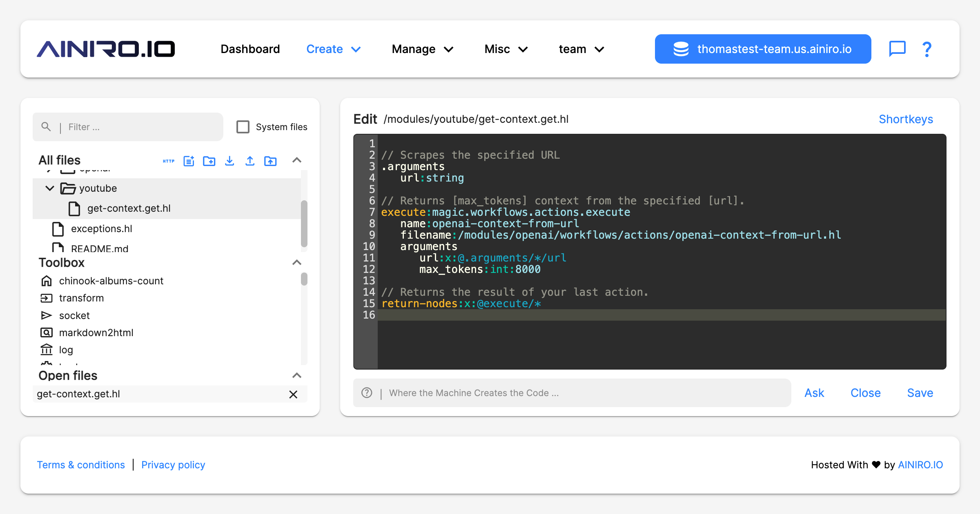Viewport: 980px width, 514px height.
Task: Select the log toolbox item
Action: pos(66,350)
